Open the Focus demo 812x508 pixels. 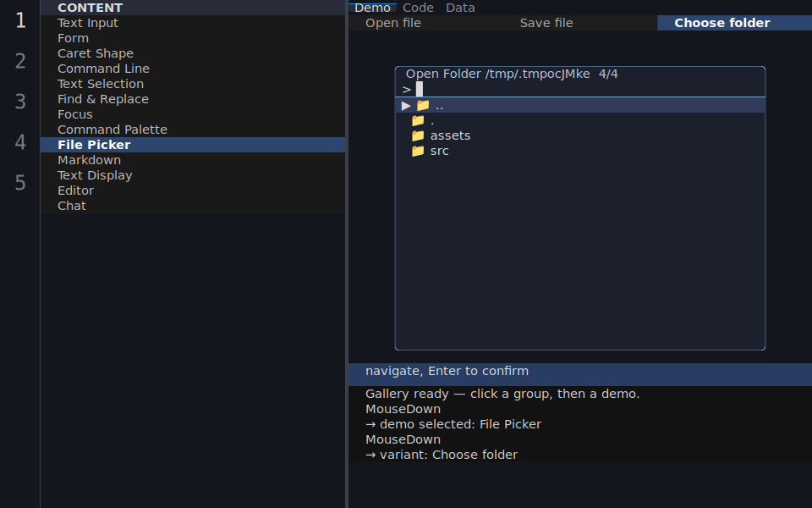click(193, 114)
